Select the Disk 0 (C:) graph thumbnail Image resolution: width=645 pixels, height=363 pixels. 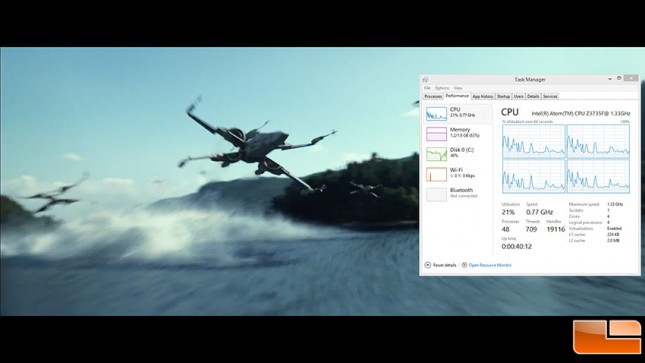click(x=436, y=154)
